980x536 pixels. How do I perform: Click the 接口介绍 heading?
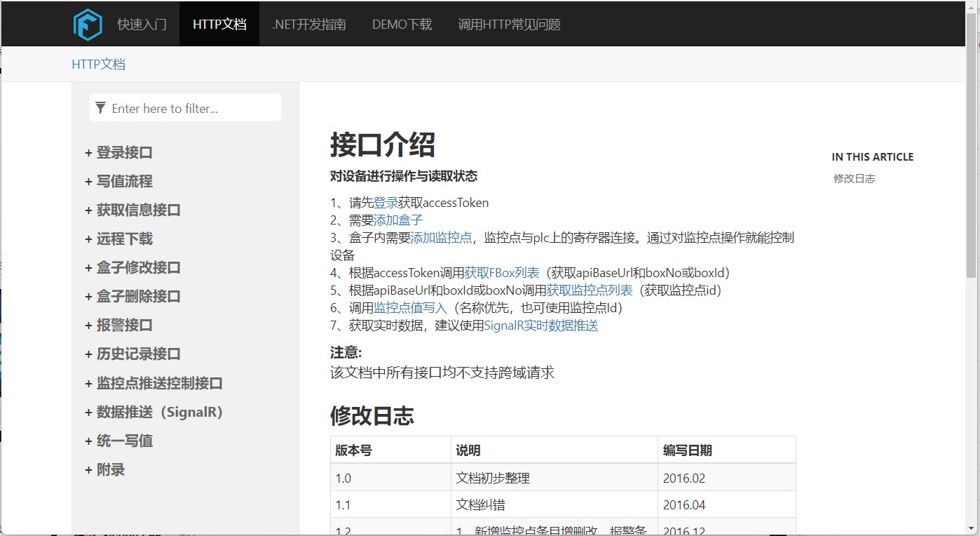click(x=383, y=145)
